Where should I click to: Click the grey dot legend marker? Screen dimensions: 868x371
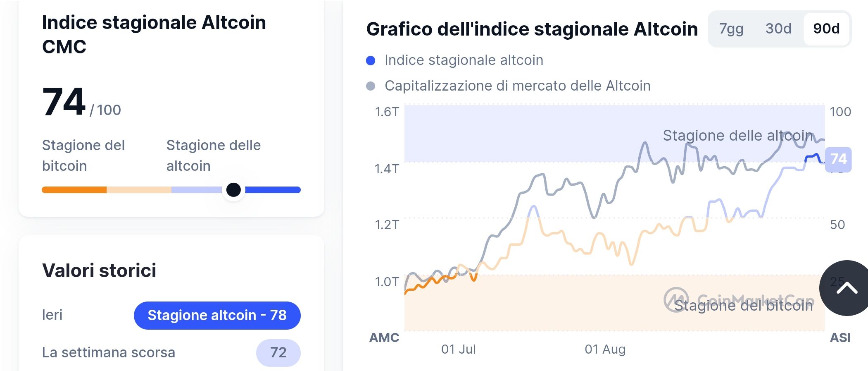(371, 86)
